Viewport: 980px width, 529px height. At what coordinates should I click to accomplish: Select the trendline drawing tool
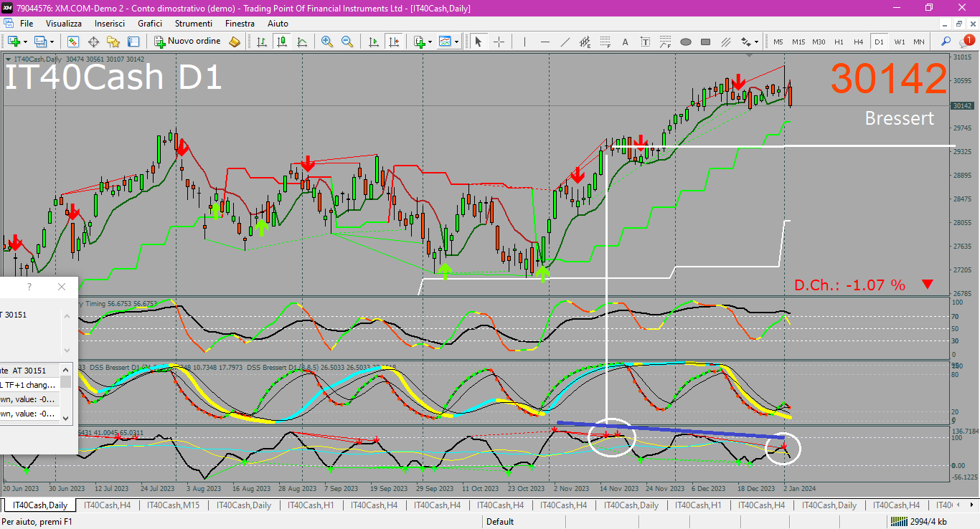565,42
